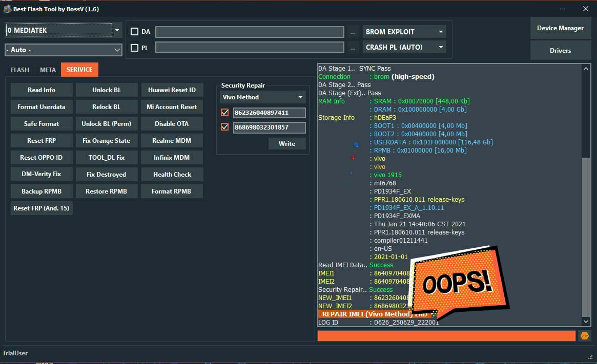This screenshot has height=364, width=597.
Task: Click TOOL_DL Fix button
Action: point(107,158)
